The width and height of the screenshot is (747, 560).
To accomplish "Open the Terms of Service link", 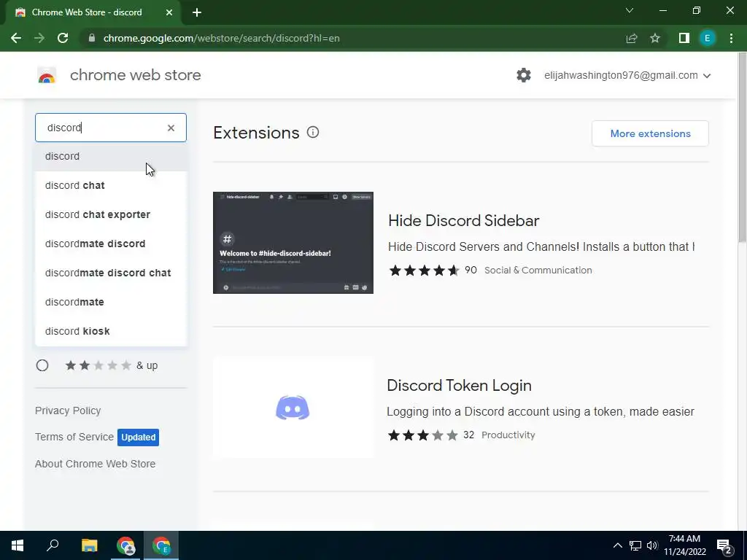I will tap(74, 437).
